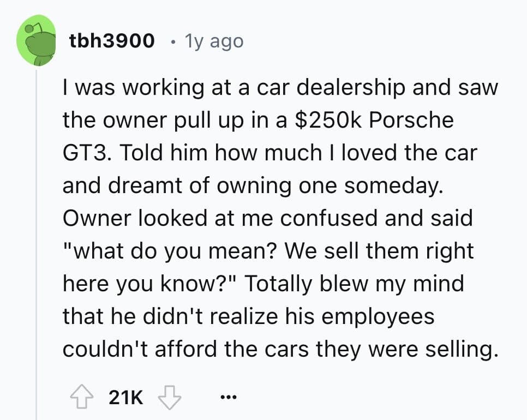Click the "GT3." text in the comment

[87, 153]
